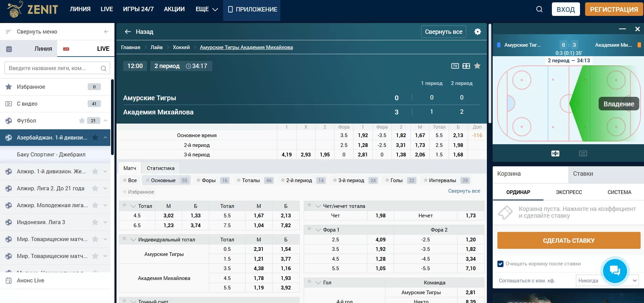Screen dimensions: 644x303
Task: Select the ЭКСПРЕСС bet type tab
Action: click(x=569, y=192)
